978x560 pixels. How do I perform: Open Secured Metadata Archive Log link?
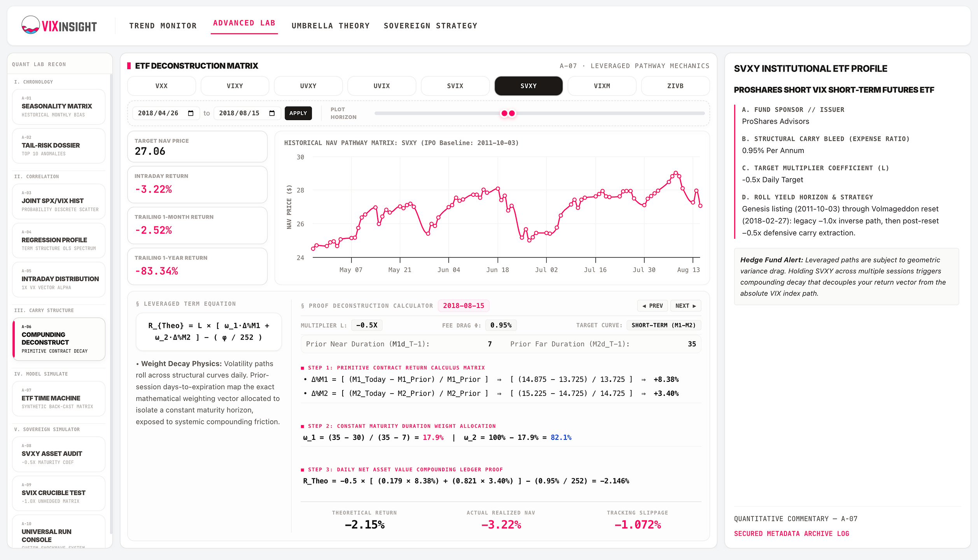tap(791, 534)
